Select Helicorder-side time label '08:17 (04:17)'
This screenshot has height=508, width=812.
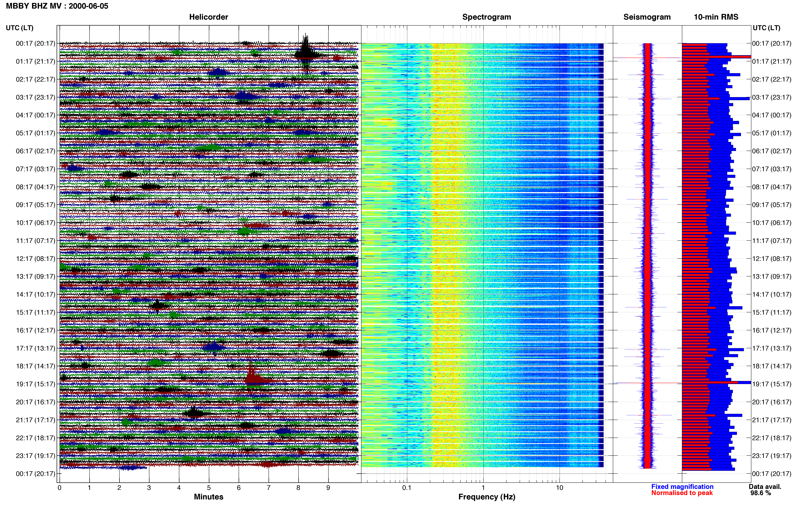tap(36, 187)
